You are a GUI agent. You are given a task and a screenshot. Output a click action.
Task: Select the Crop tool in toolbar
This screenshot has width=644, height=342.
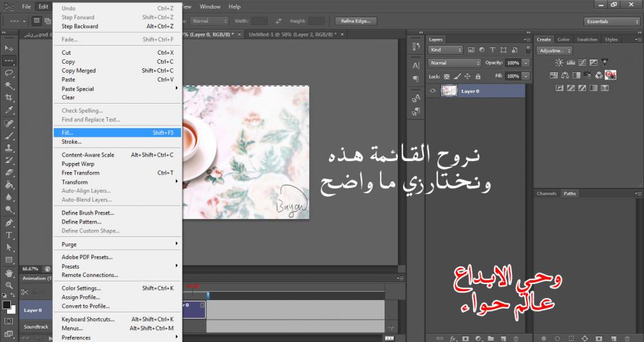click(9, 97)
